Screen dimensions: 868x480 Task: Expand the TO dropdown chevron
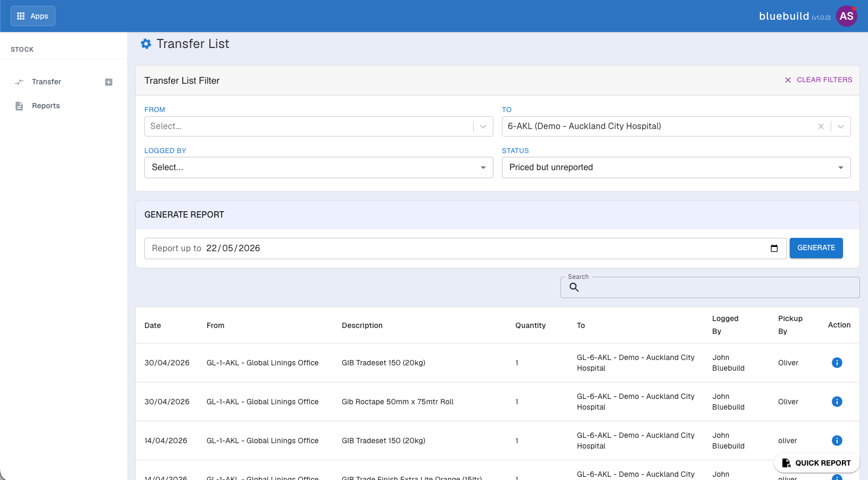click(x=841, y=126)
